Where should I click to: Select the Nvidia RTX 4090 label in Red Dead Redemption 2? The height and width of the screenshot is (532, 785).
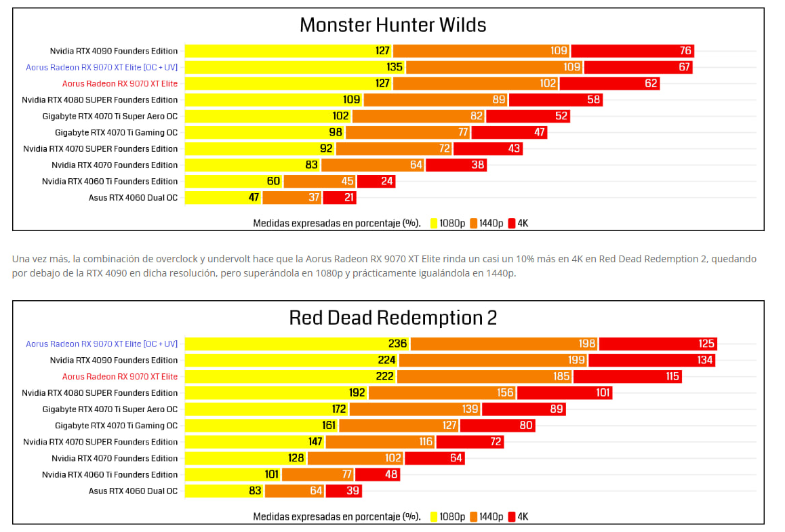(x=114, y=360)
